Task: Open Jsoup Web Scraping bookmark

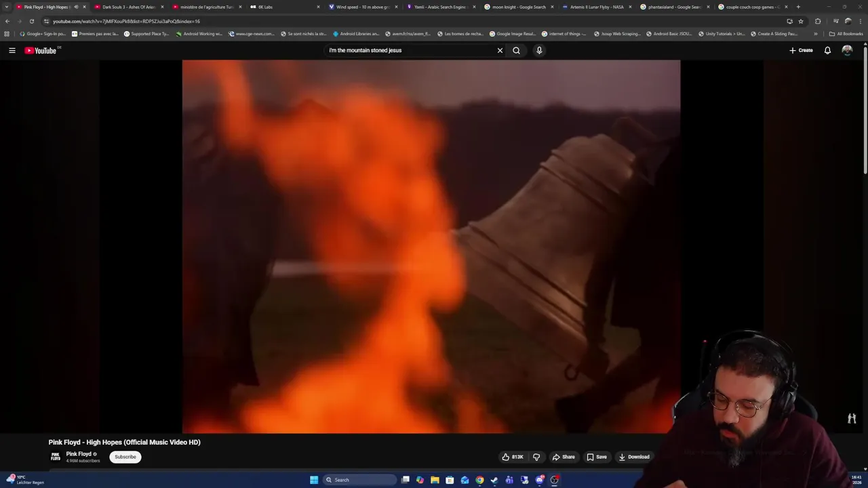Action: click(617, 33)
